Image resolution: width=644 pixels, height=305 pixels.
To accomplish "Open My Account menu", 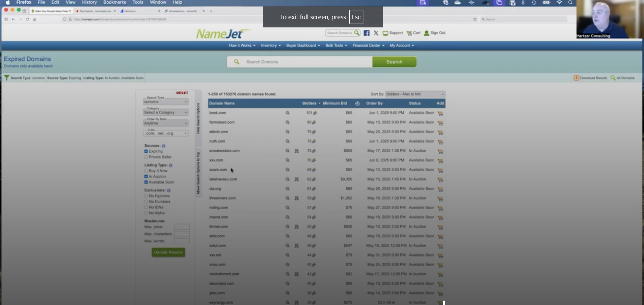I will coord(402,45).
